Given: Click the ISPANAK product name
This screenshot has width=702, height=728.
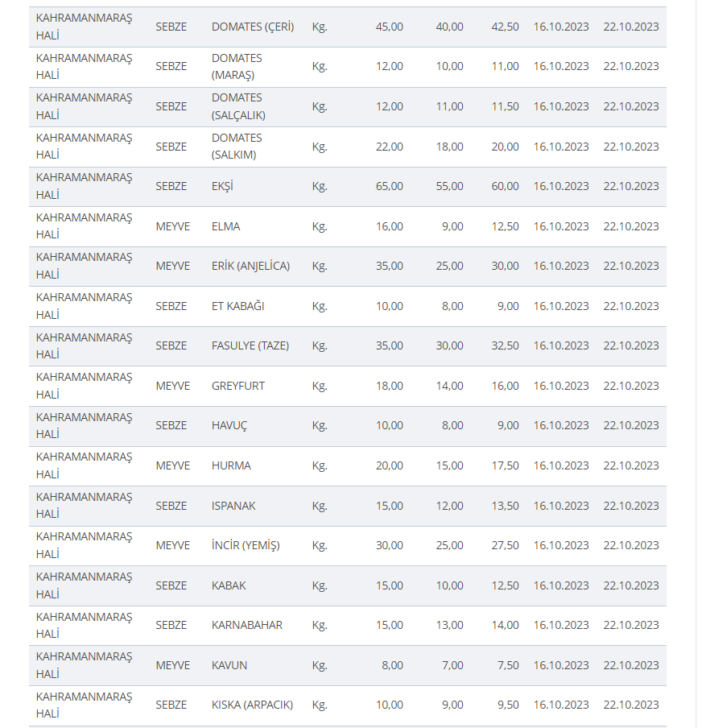Looking at the screenshot, I should [x=233, y=506].
